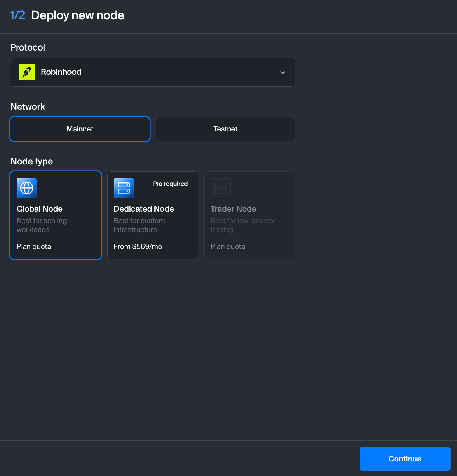
Task: Click the Dedicated Node server icon
Action: coord(124,188)
